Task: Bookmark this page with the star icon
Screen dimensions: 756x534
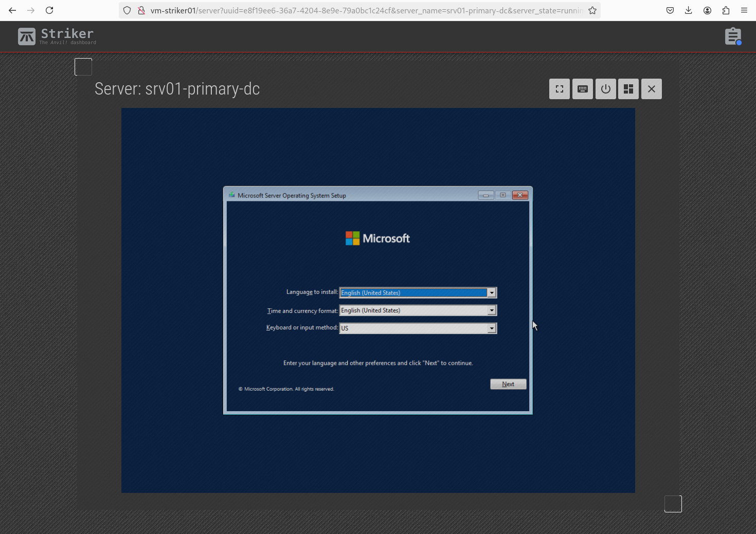Action: click(592, 10)
